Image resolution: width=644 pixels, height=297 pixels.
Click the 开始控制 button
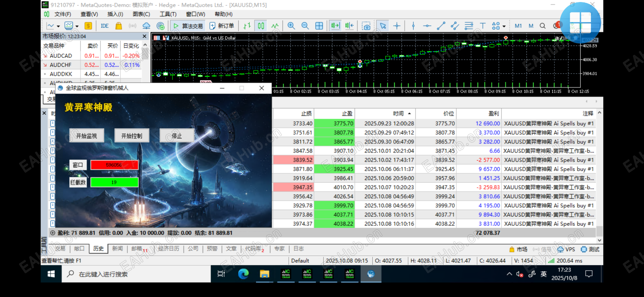(132, 136)
